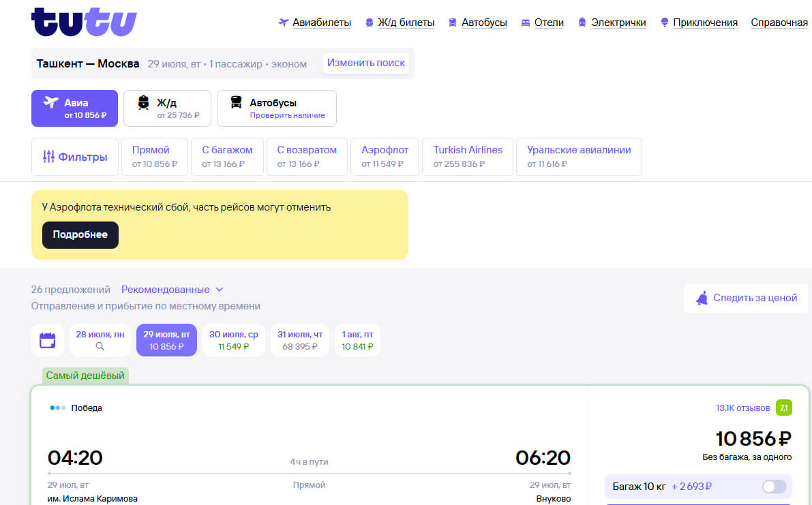Open the 13,1K отзывов reviews link
812x505 pixels.
742,408
